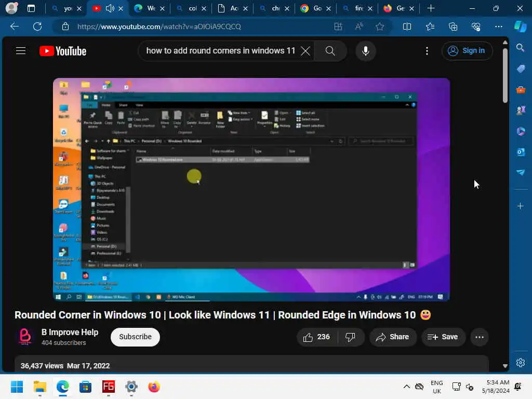Open B Improve Help channel name
The height and width of the screenshot is (399, 532).
click(70, 332)
